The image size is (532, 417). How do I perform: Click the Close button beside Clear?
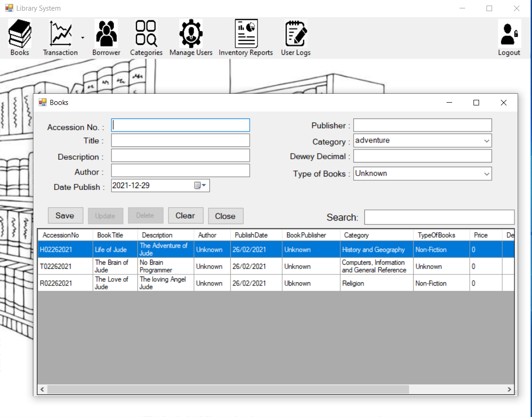225,216
